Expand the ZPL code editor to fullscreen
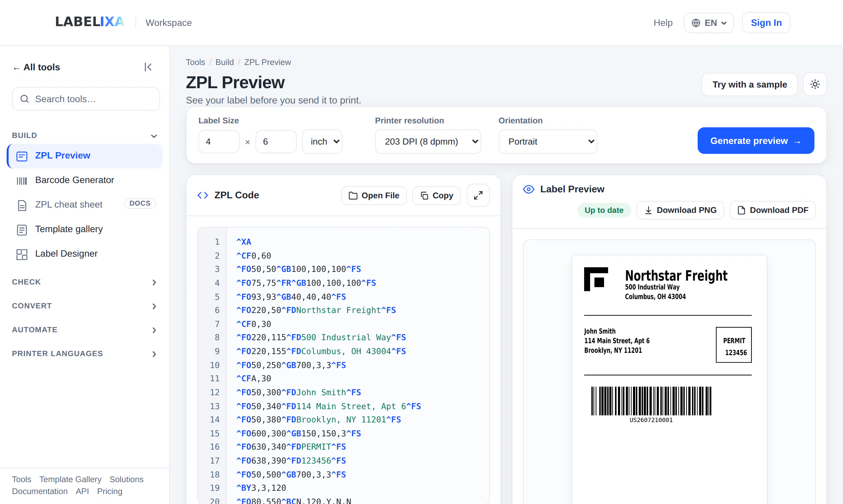The height and width of the screenshot is (504, 843). [478, 195]
